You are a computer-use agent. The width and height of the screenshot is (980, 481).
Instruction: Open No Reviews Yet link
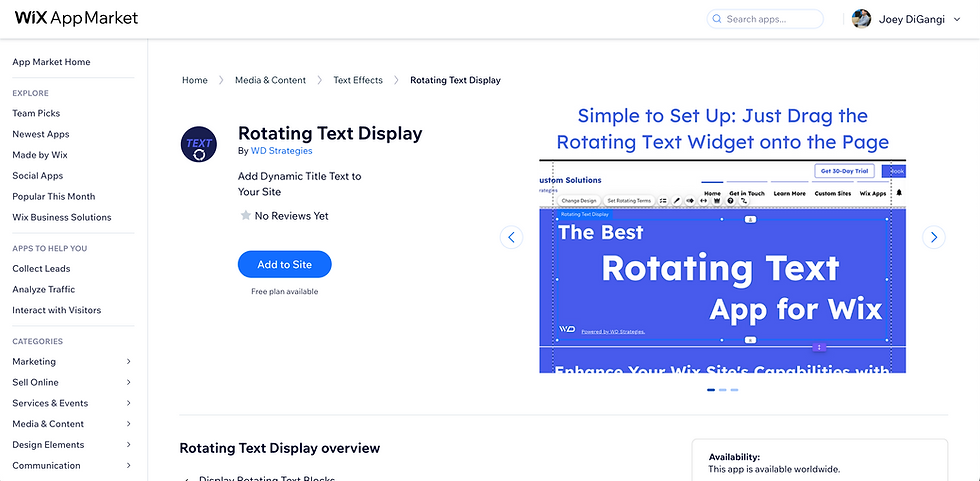[291, 216]
